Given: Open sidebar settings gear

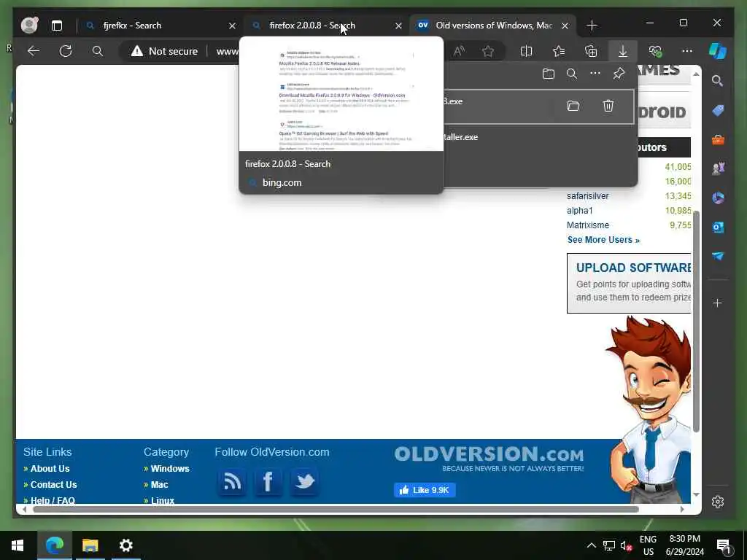Looking at the screenshot, I should pyautogui.click(x=718, y=502).
